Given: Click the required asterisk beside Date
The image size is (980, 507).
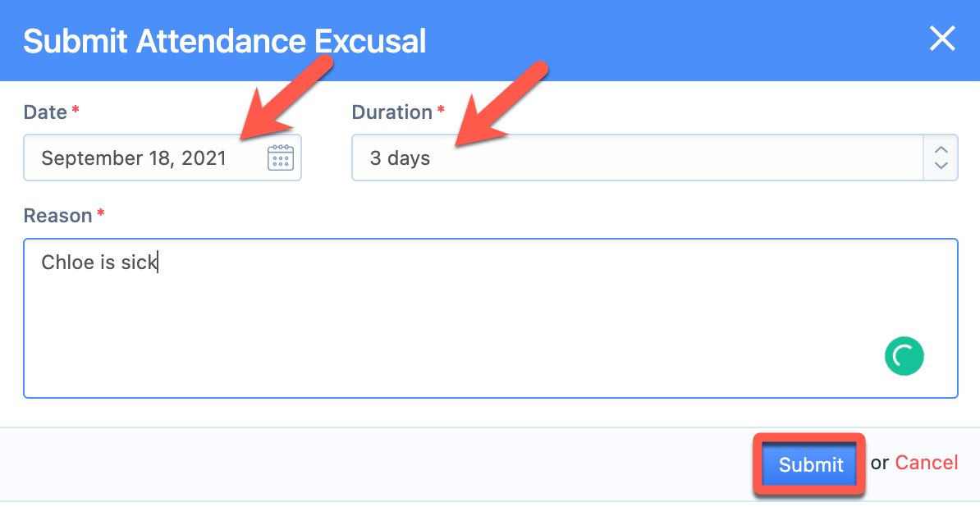Looking at the screenshot, I should tap(76, 111).
